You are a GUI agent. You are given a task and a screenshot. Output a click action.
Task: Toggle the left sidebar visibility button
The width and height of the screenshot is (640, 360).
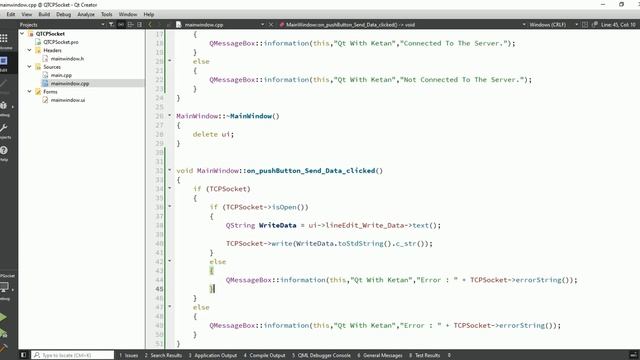[x=23, y=355]
